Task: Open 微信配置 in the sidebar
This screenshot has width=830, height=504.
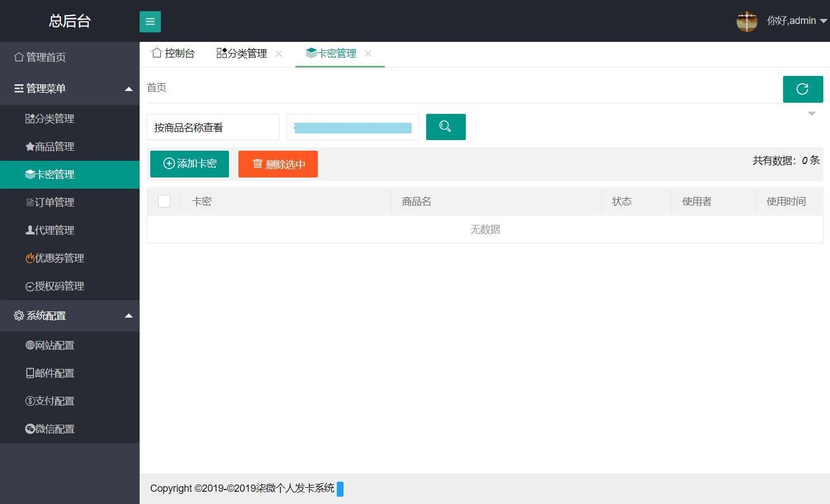Action: tap(54, 429)
